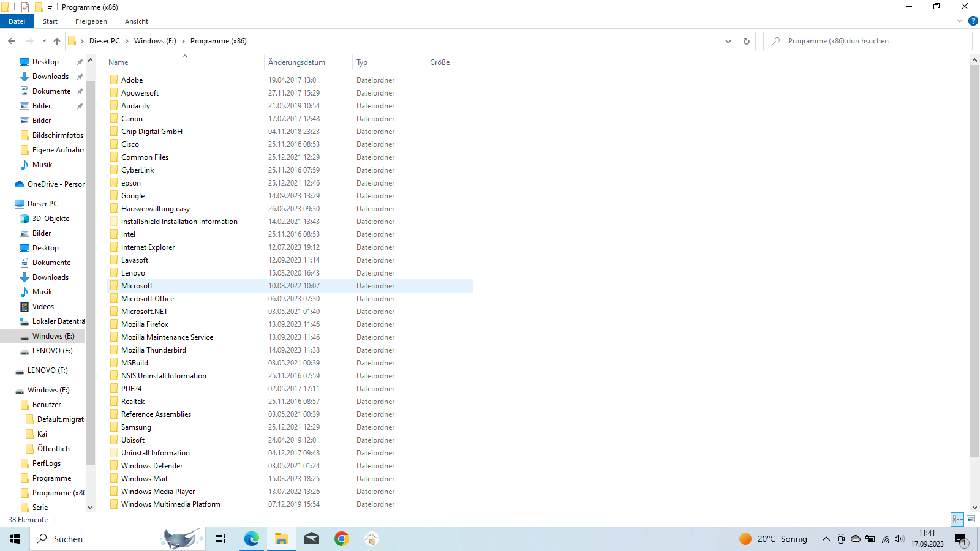This screenshot has height=551, width=980.
Task: Open recent locations dropdown arrow
Action: (44, 41)
